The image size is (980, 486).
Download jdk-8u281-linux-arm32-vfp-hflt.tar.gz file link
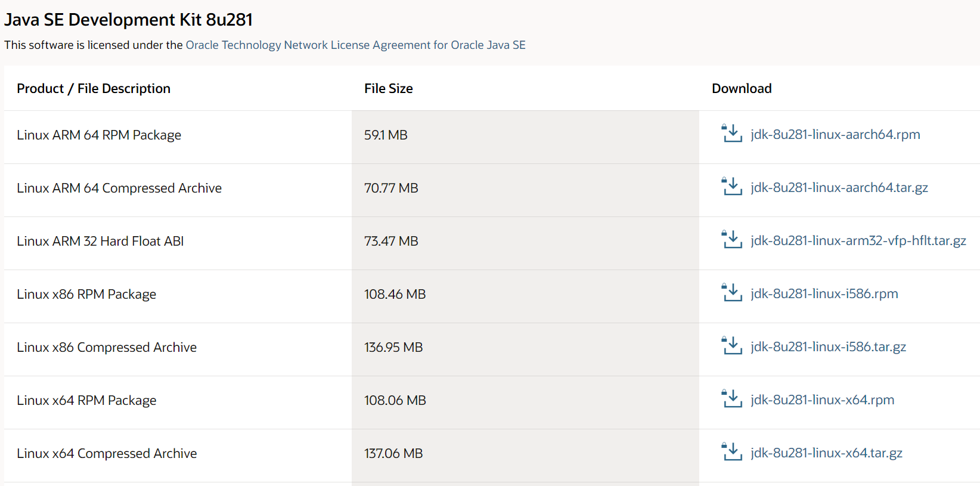pyautogui.click(x=858, y=241)
